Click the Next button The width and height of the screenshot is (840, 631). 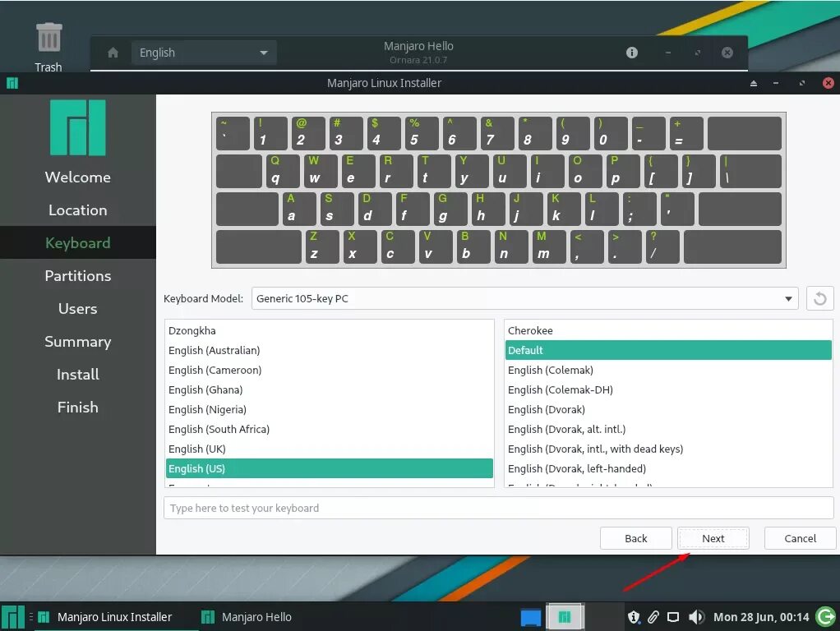point(713,538)
